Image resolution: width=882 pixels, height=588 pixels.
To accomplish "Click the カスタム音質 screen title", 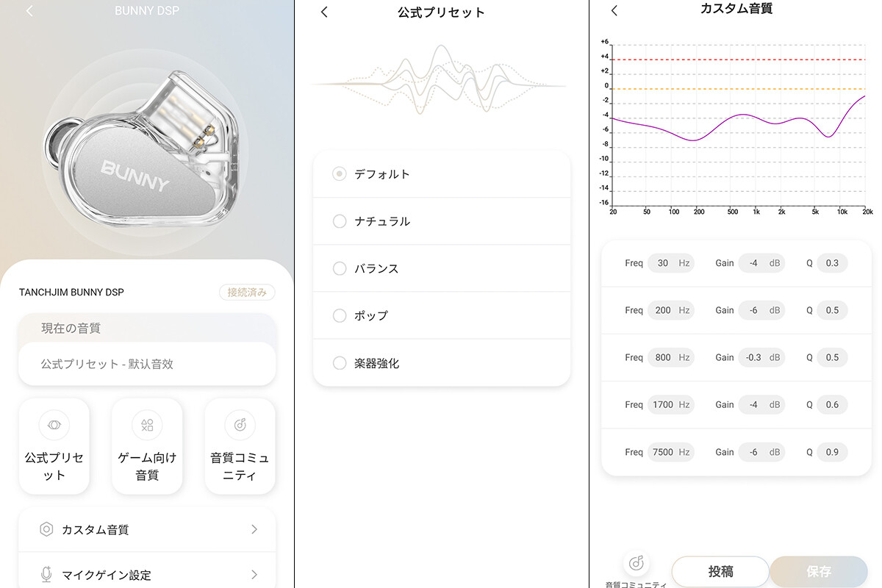I will pos(736,10).
